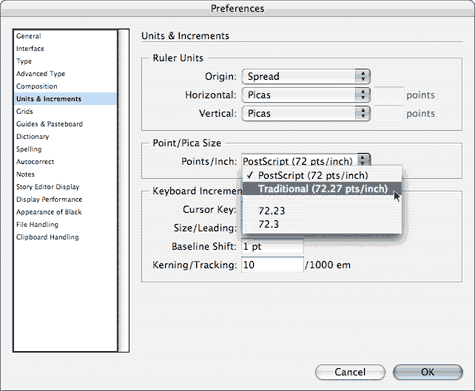Screen dimensions: 475x391
Task: Click the Vertical points input field
Action: [x=389, y=113]
